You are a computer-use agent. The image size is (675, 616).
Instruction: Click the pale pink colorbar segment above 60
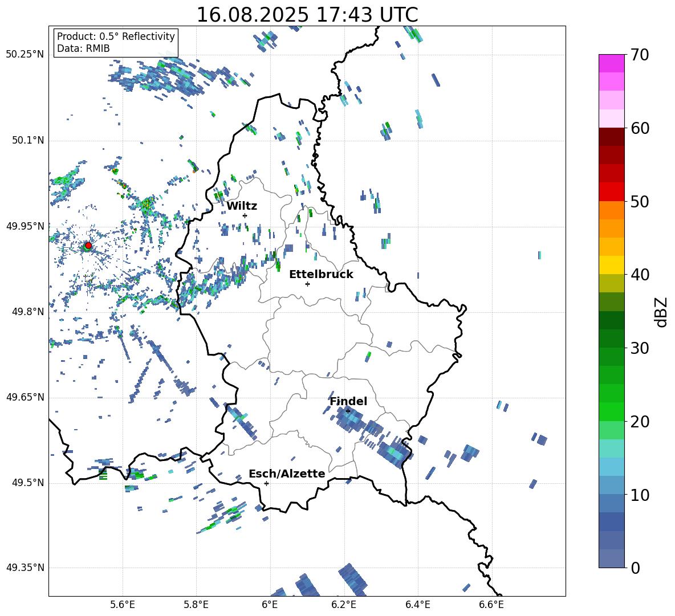pyautogui.click(x=611, y=119)
